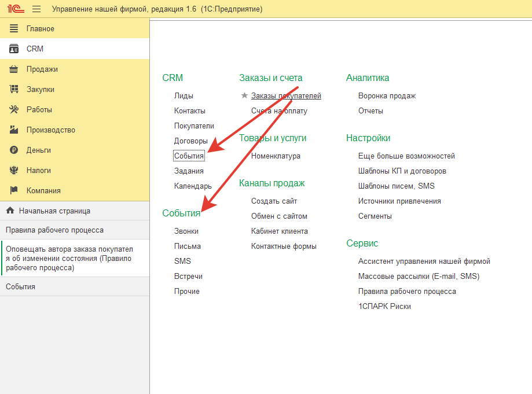This screenshot has width=532, height=394.
Task: Click the CRM contact card icon
Action: click(x=13, y=49)
